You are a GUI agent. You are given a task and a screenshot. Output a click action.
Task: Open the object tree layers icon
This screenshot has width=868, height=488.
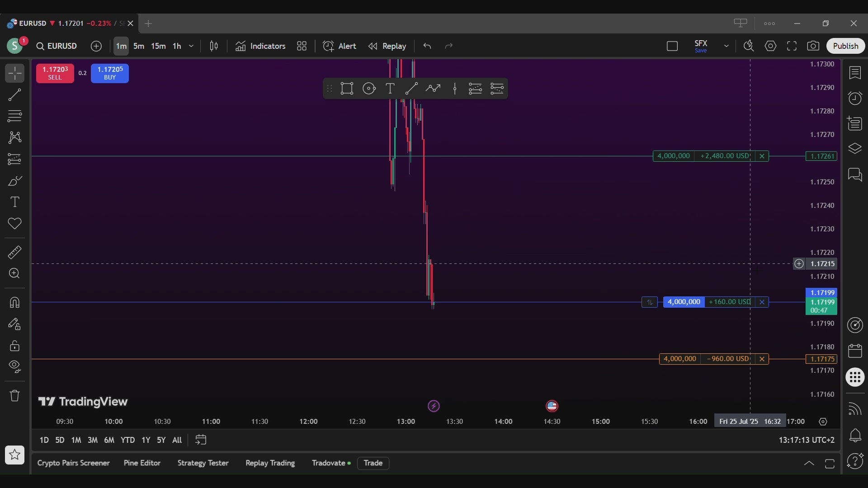click(x=855, y=149)
